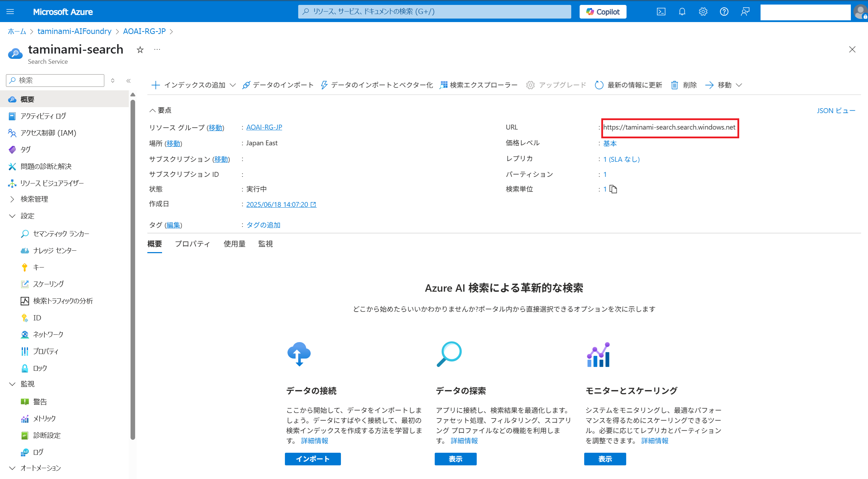Click タグの追加 link

tap(264, 225)
